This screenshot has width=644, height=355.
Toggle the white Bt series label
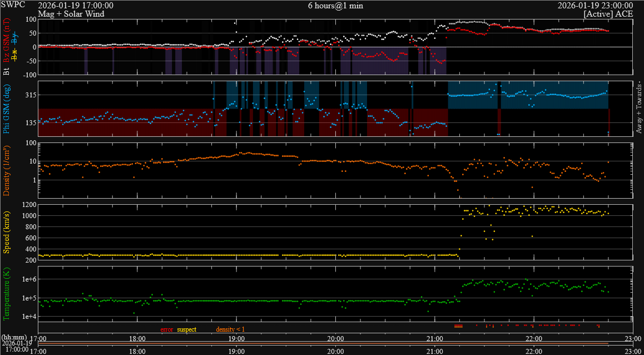[7, 71]
